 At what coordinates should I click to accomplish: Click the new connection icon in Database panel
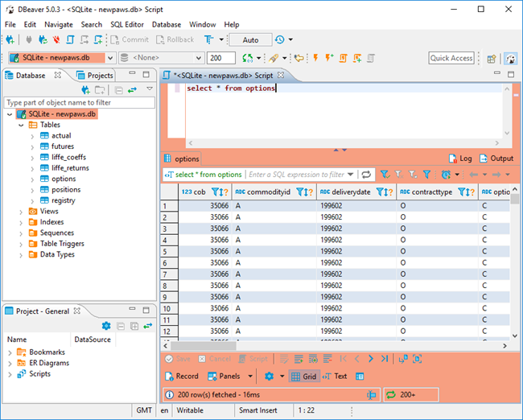pyautogui.click(x=86, y=90)
